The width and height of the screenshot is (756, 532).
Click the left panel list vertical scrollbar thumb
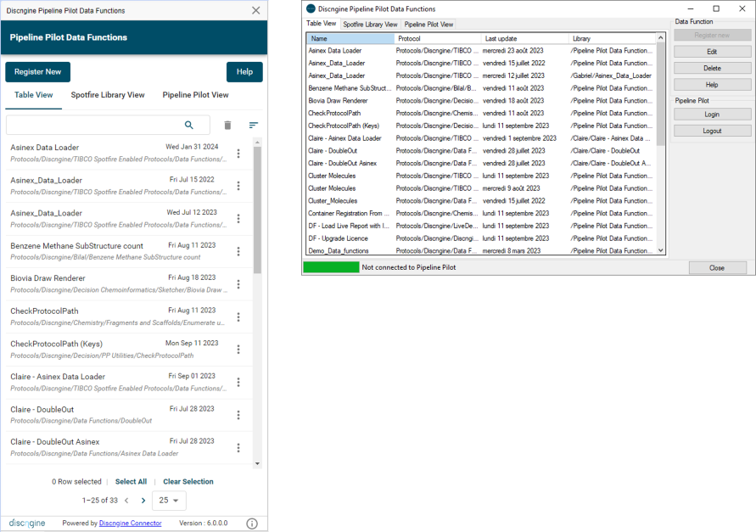pos(257,210)
